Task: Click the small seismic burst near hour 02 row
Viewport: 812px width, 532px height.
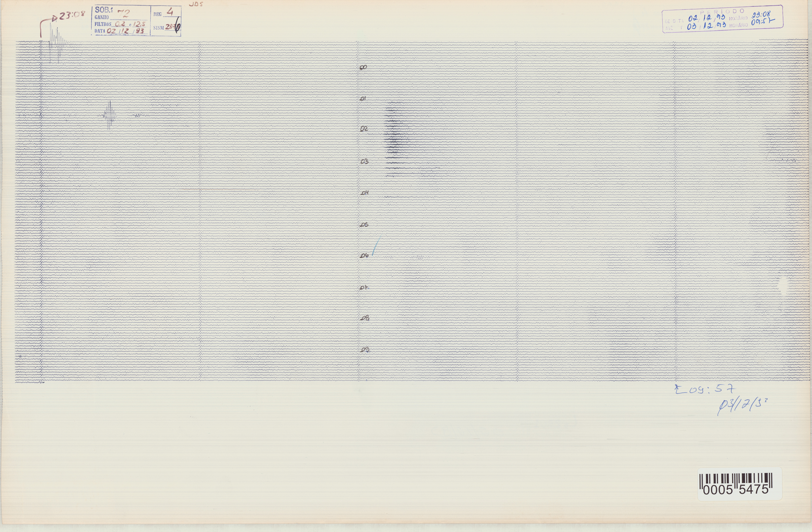Action: coord(110,115)
